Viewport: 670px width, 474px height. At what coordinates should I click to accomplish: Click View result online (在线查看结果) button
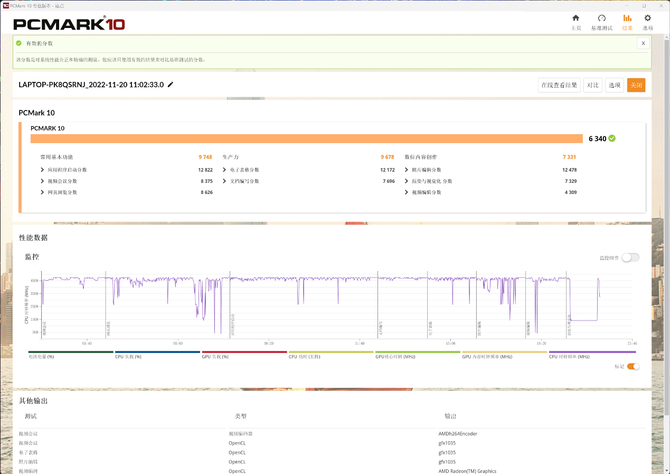(x=559, y=86)
